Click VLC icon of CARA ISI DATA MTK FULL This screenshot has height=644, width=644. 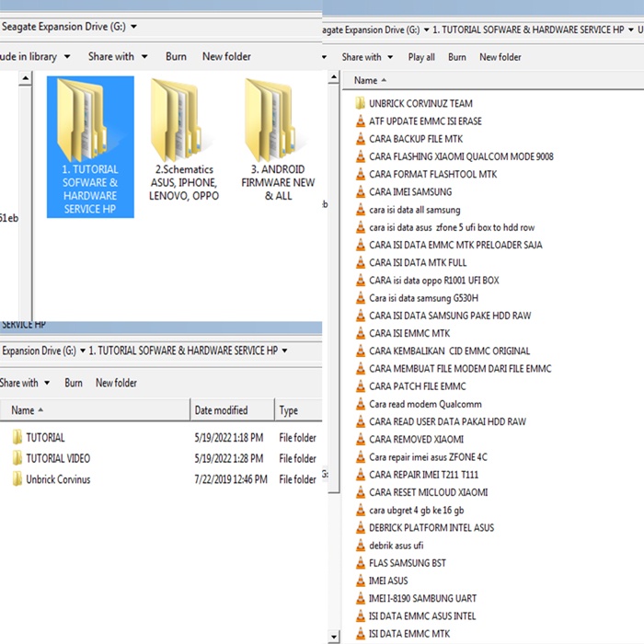pos(361,262)
